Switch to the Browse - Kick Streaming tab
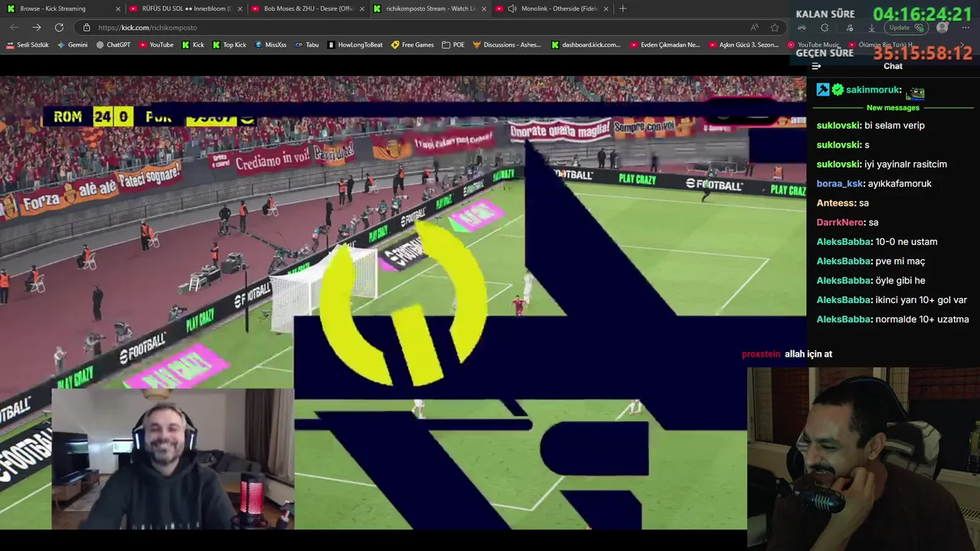Viewport: 980px width, 551px height. click(62, 8)
